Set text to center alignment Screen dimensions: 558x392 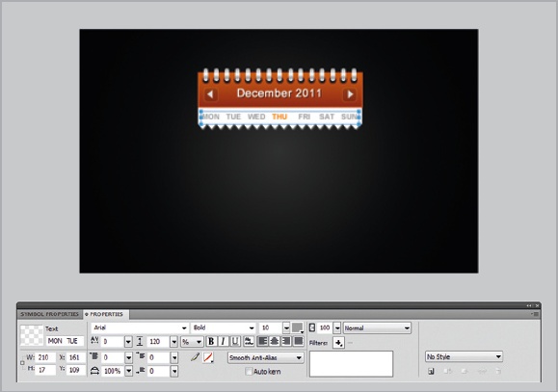click(x=275, y=342)
